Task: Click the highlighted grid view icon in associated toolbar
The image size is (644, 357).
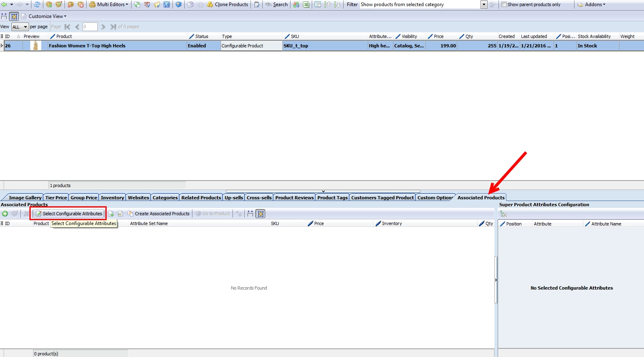Action: [260, 214]
